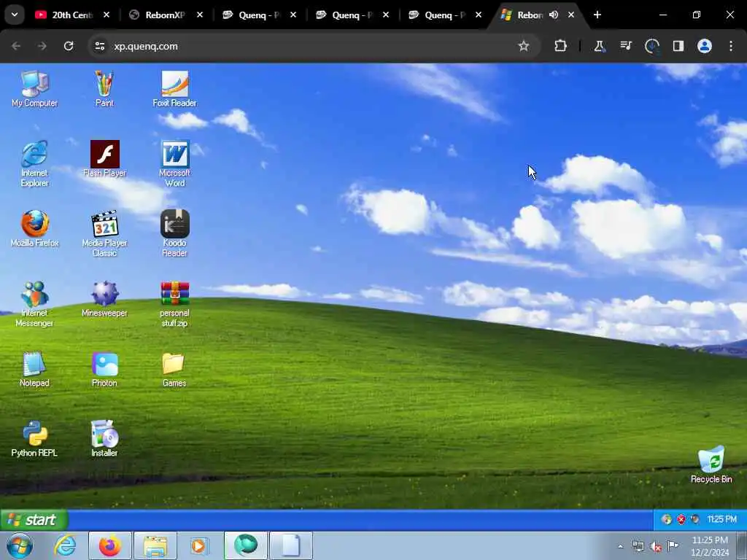Image resolution: width=747 pixels, height=560 pixels.
Task: Launch Minesweeper from the desktop
Action: click(104, 298)
